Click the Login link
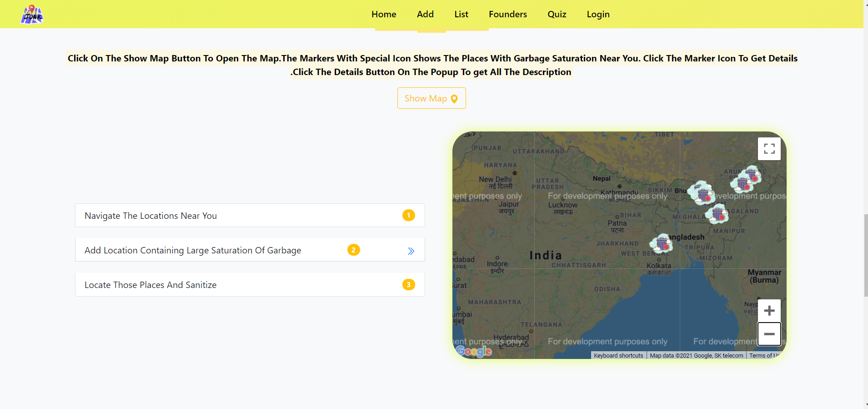Screen dimensions: 868x409 [x=598, y=14]
